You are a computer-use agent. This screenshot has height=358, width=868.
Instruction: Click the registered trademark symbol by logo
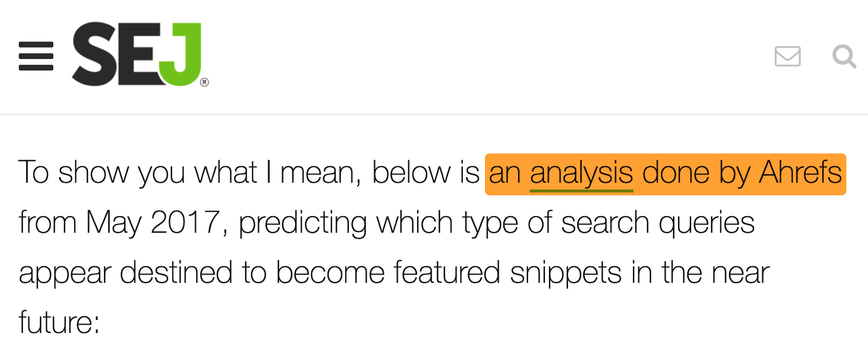(x=205, y=83)
